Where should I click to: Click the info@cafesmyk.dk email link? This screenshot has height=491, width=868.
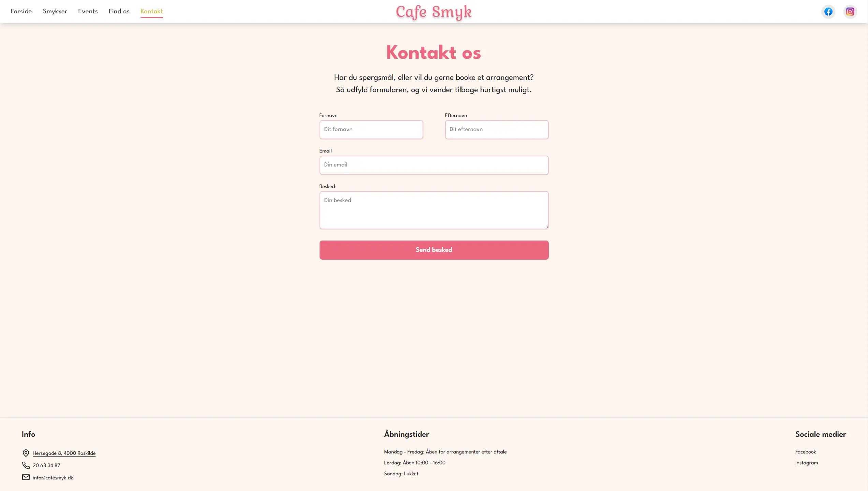53,478
